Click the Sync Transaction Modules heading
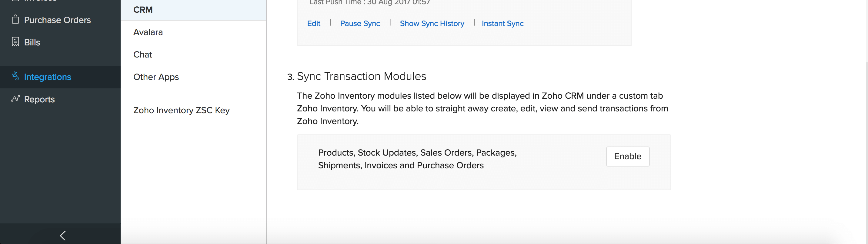 tap(361, 76)
